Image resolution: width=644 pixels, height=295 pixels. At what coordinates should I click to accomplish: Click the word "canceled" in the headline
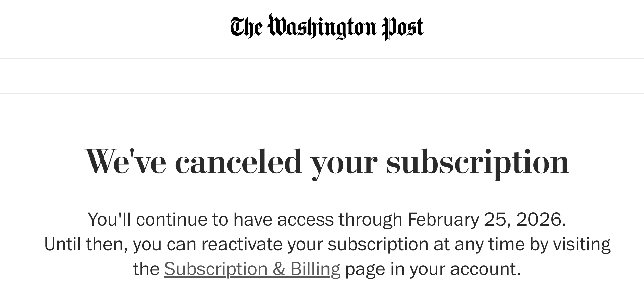pos(238,161)
